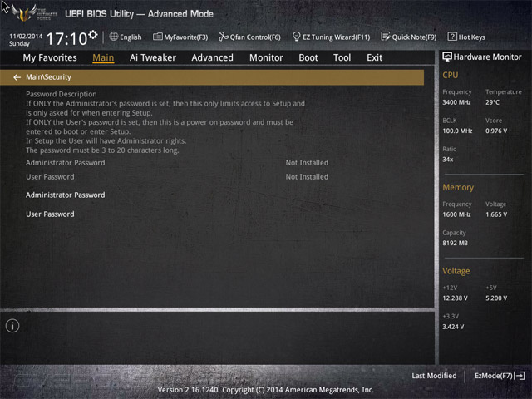Click the 17:10 clock display
532x399 pixels.
pos(66,39)
